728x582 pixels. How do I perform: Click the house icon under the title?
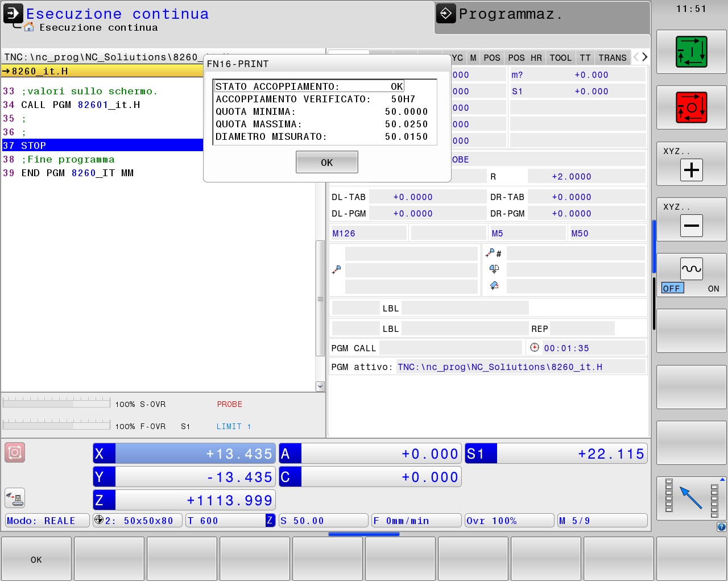pyautogui.click(x=29, y=27)
